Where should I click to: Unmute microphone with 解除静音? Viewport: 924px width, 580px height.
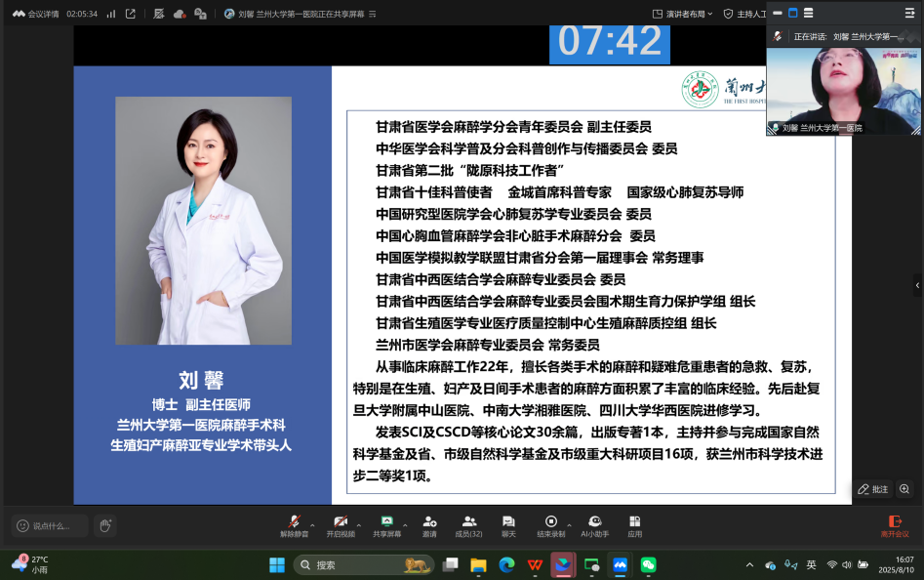click(294, 525)
